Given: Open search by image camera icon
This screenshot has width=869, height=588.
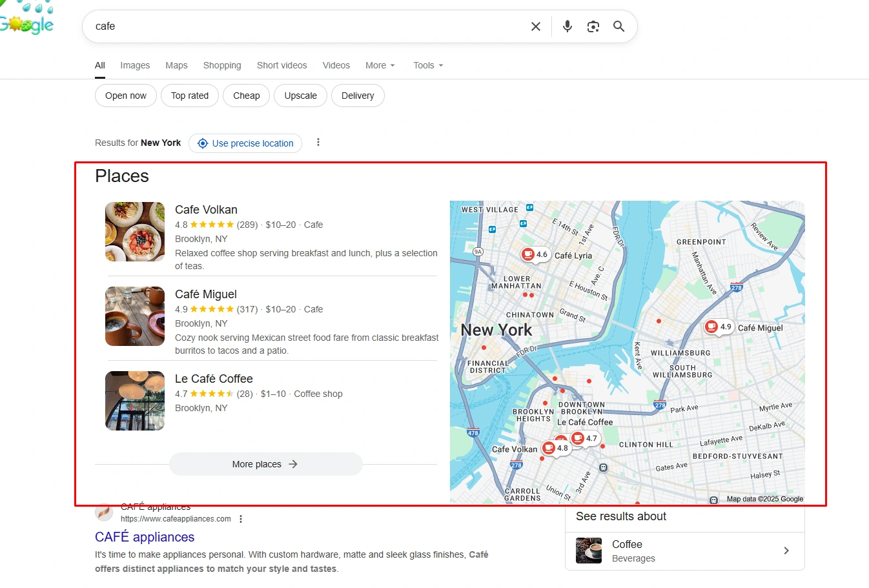Looking at the screenshot, I should tap(593, 26).
